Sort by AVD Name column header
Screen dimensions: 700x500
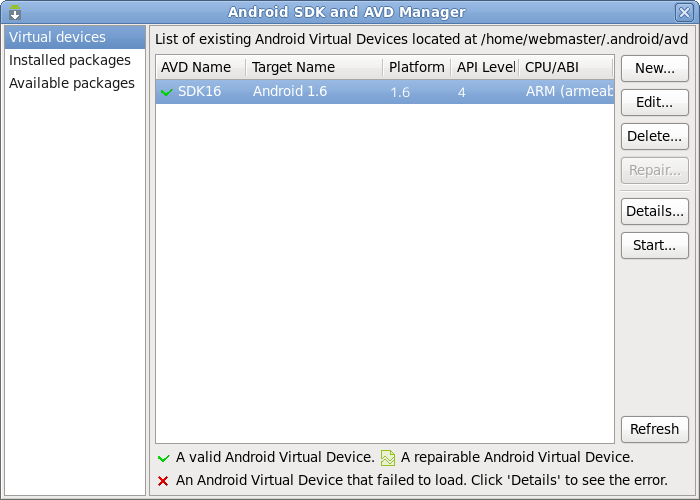[x=201, y=67]
